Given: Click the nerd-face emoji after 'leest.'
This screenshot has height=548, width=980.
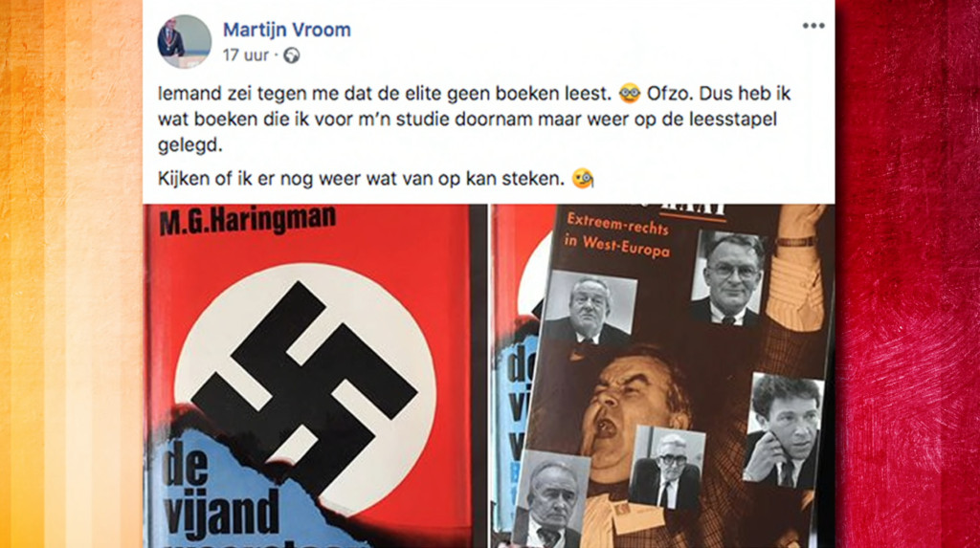Looking at the screenshot, I should (x=630, y=95).
